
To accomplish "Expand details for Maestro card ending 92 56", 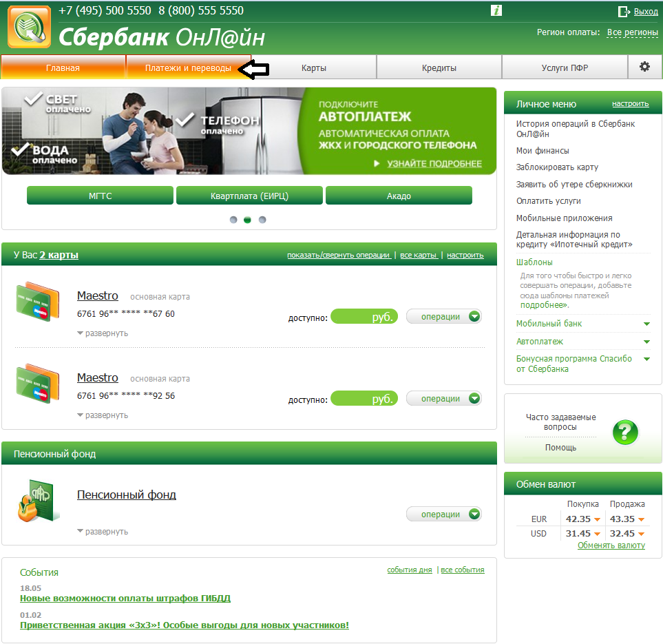I will 103,415.
